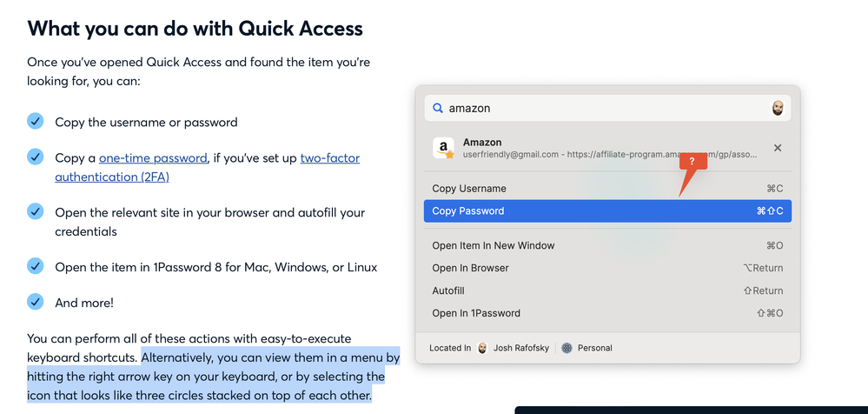Select Open Item In New Window
This screenshot has width=868, height=414.
(494, 246)
